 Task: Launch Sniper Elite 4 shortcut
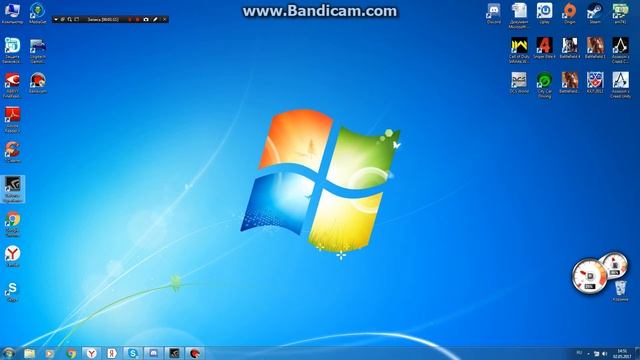coord(544,48)
